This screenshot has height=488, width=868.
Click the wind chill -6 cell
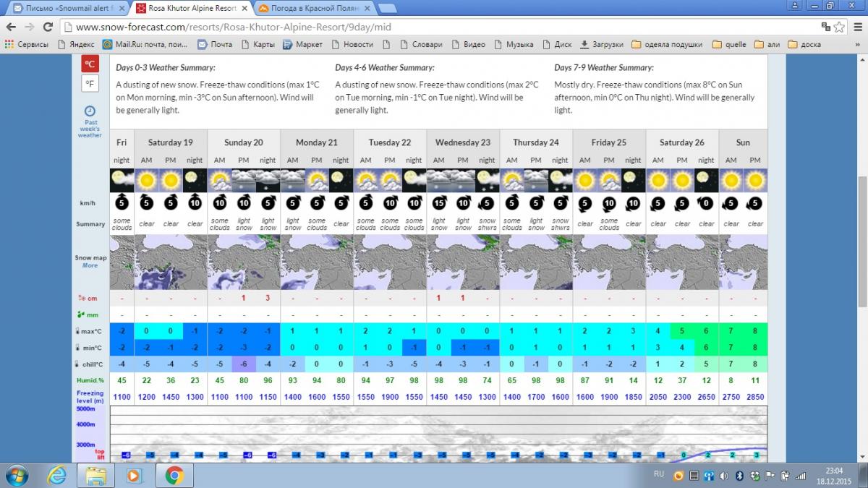[x=244, y=364]
